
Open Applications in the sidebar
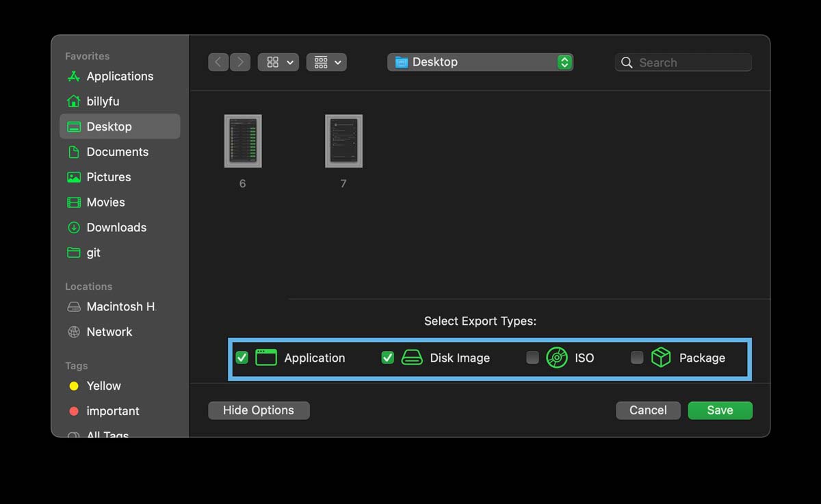click(120, 76)
